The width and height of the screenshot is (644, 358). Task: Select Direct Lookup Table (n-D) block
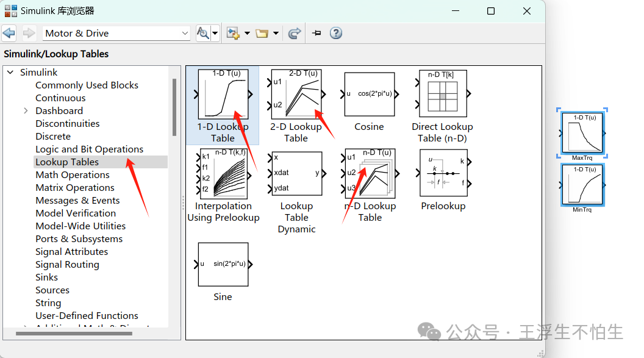(x=443, y=94)
